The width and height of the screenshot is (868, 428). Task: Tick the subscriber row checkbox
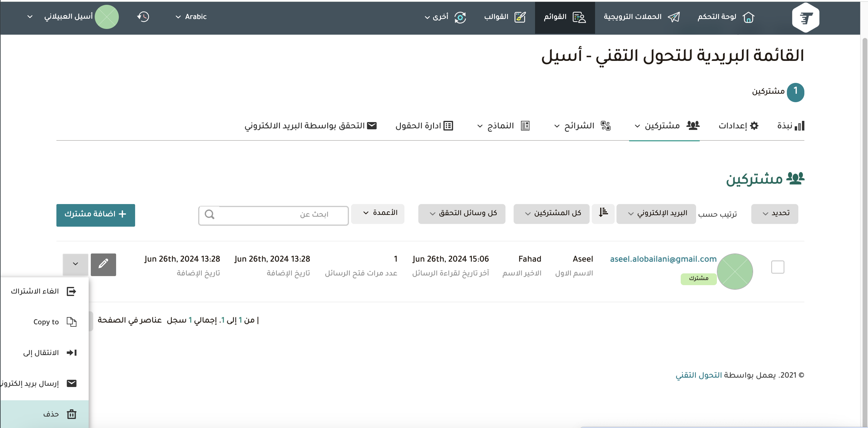(777, 267)
